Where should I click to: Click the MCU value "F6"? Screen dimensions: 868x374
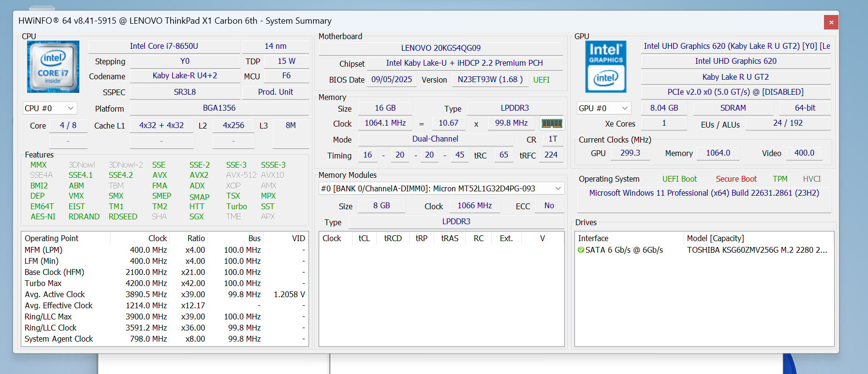pos(286,76)
